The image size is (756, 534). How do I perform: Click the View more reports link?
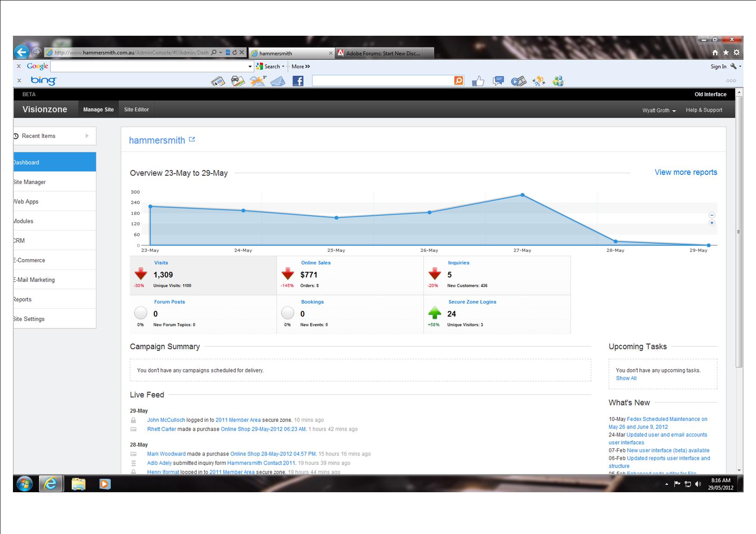point(686,172)
